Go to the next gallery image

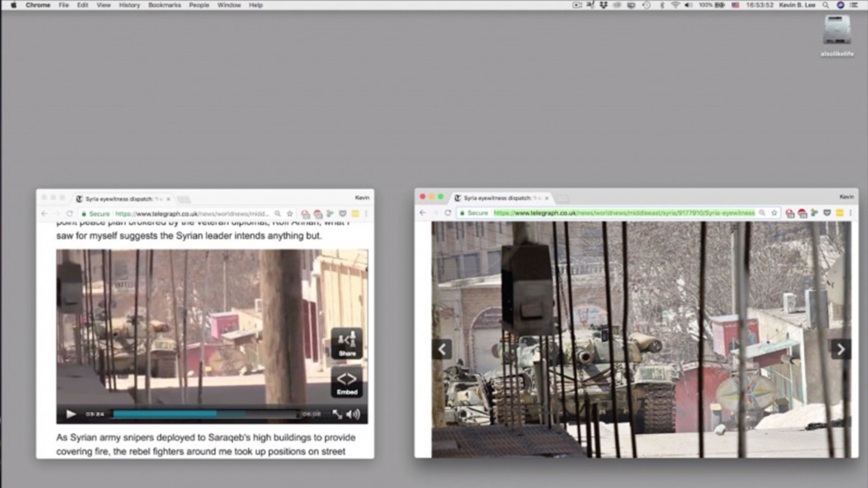pos(840,349)
